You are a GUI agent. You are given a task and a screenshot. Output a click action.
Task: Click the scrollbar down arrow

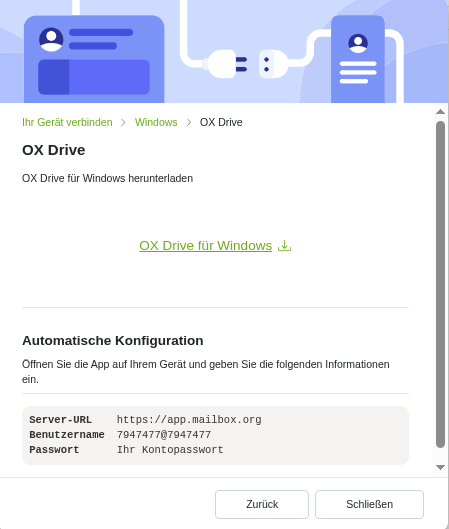tap(440, 467)
